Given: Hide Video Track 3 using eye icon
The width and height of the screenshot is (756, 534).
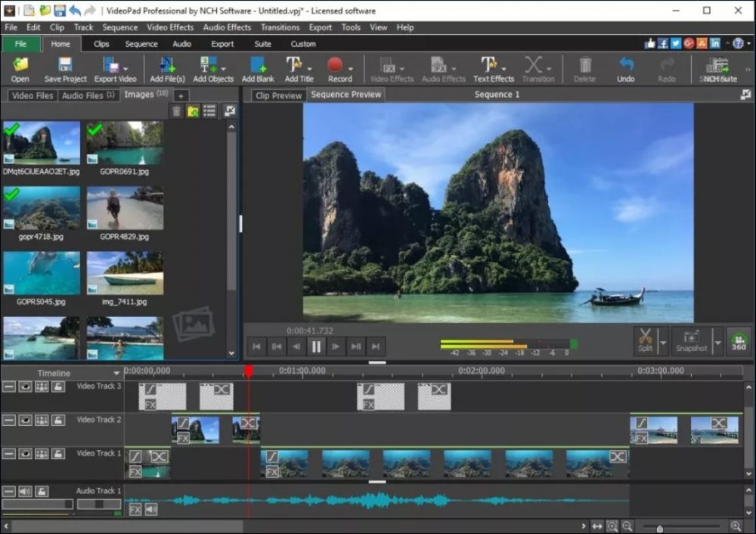Looking at the screenshot, I should tap(25, 387).
